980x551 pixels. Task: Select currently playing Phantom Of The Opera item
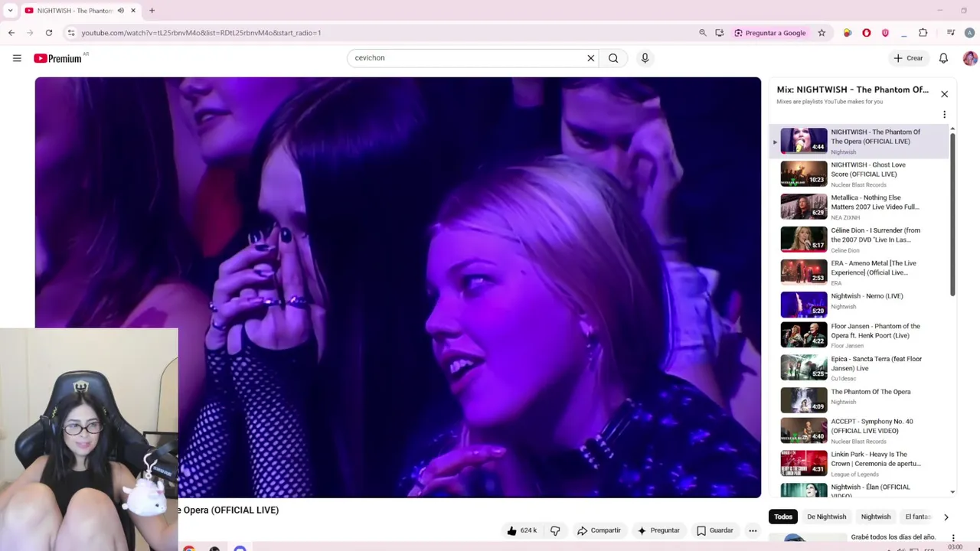click(859, 141)
